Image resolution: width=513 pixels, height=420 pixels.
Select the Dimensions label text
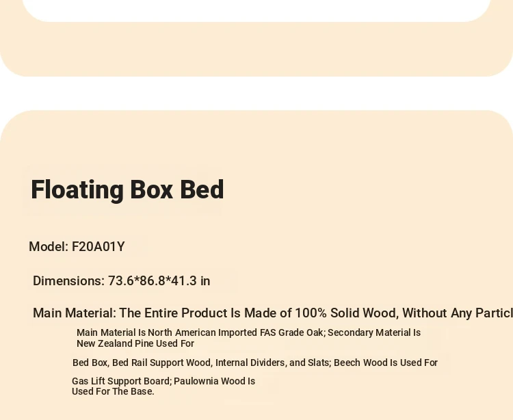click(x=68, y=281)
